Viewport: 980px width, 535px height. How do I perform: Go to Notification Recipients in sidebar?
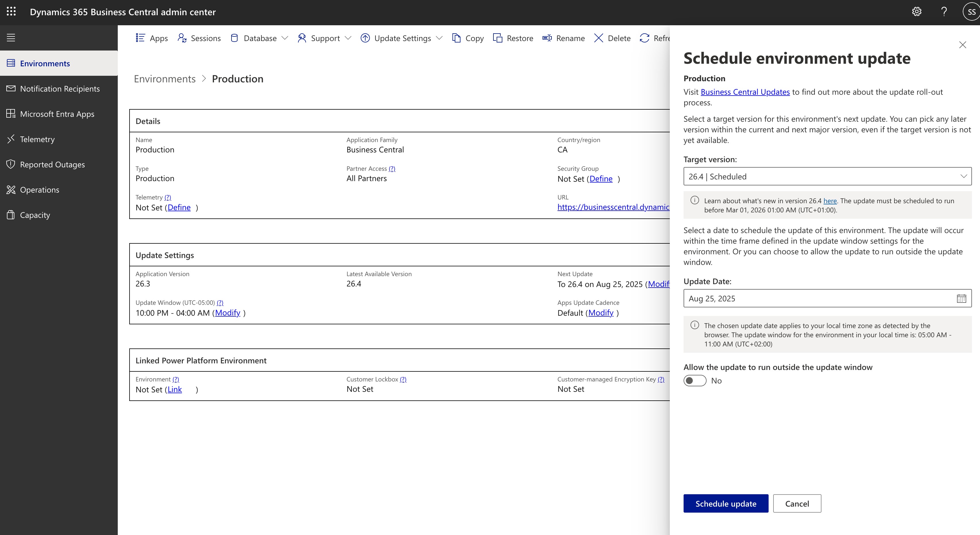pyautogui.click(x=60, y=89)
